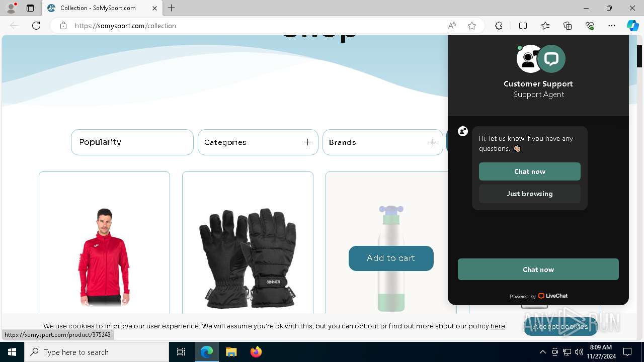
Task: Close the Collection - SoMySport.com tab
Action: click(x=154, y=8)
